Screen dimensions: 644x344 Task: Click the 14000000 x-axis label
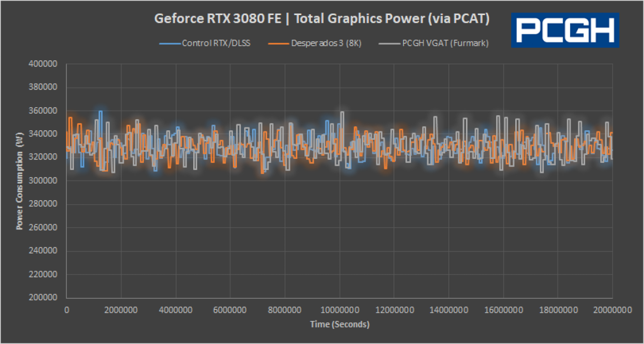[x=449, y=311]
